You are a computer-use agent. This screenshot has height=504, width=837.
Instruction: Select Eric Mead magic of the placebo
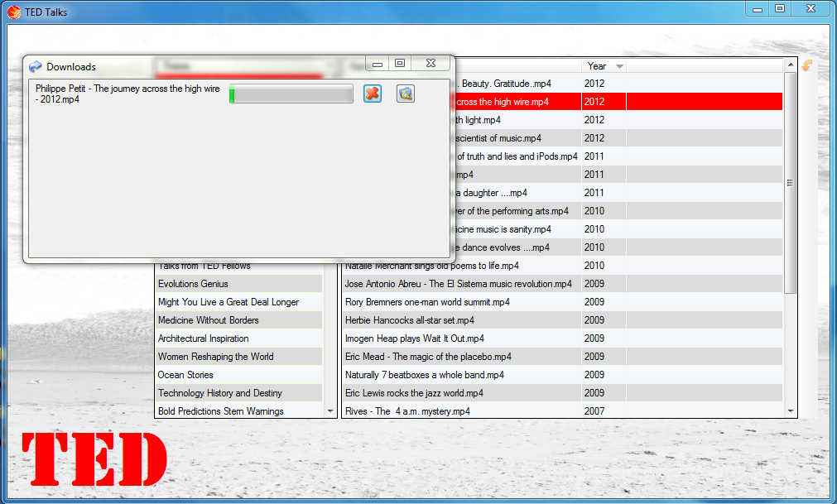563,356
